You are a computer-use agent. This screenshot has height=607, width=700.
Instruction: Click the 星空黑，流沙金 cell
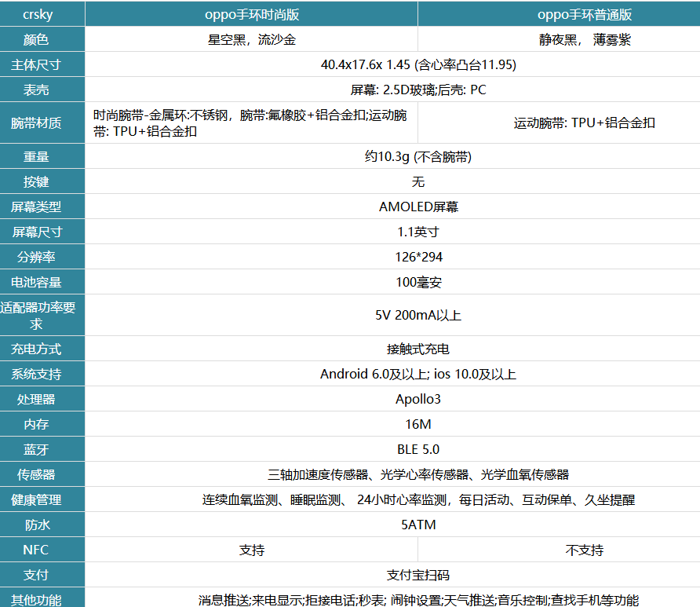coord(252,39)
